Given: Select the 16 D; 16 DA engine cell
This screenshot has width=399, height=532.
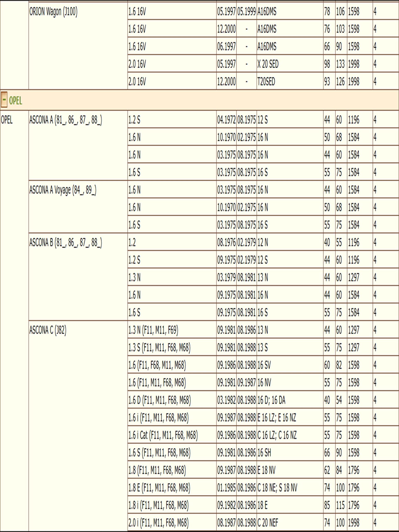Looking at the screenshot, I should pos(271,400).
